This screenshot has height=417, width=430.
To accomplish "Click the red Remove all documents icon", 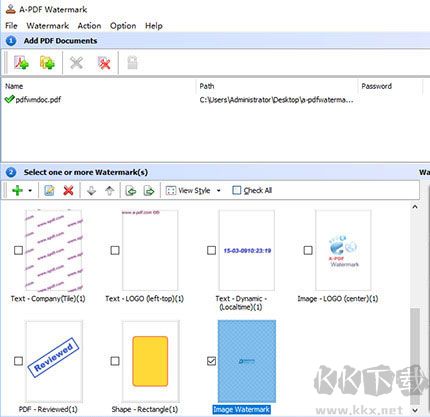I will (x=104, y=63).
